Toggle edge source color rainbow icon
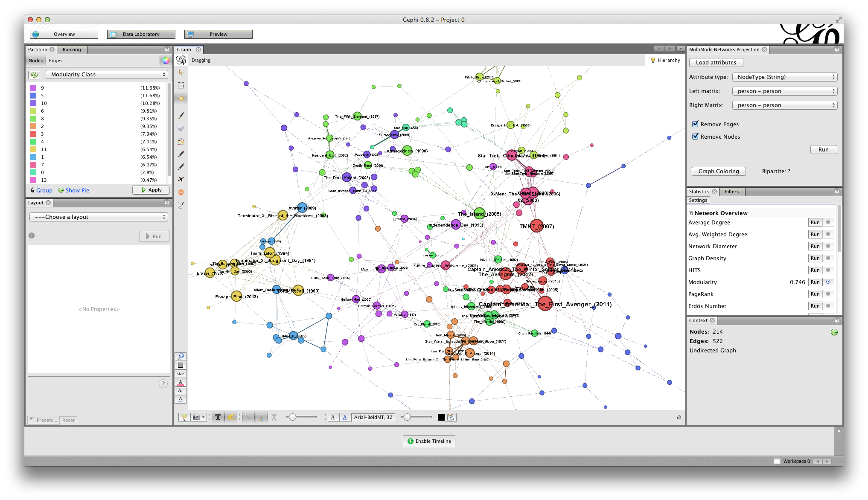The width and height of the screenshot is (868, 500). 261,417
